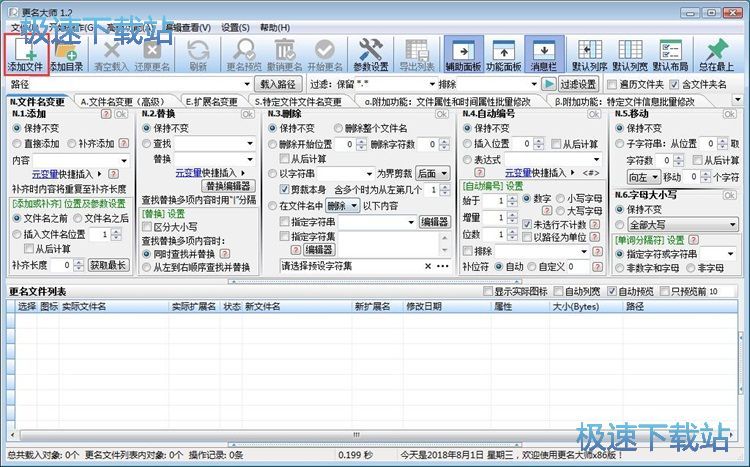750x467 pixels.
Task: Open the 排除 filter dropdown
Action: coord(534,84)
